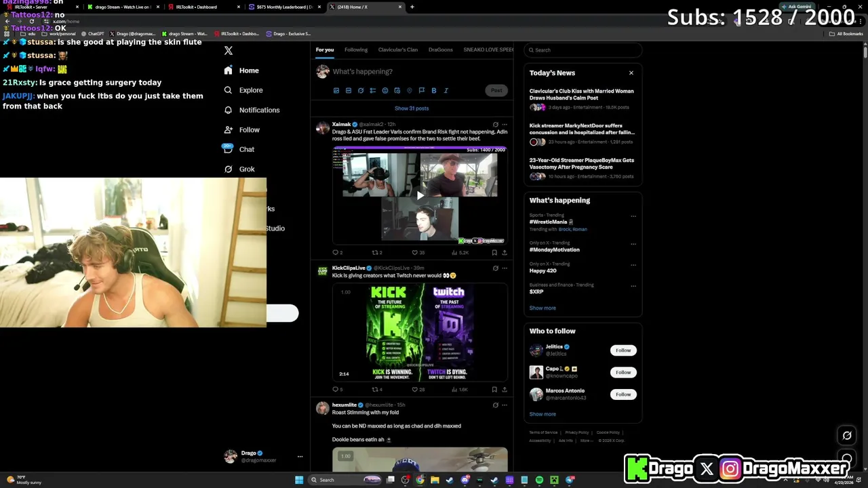The image size is (868, 488).
Task: Click the Show 31 posts button
Action: 412,108
